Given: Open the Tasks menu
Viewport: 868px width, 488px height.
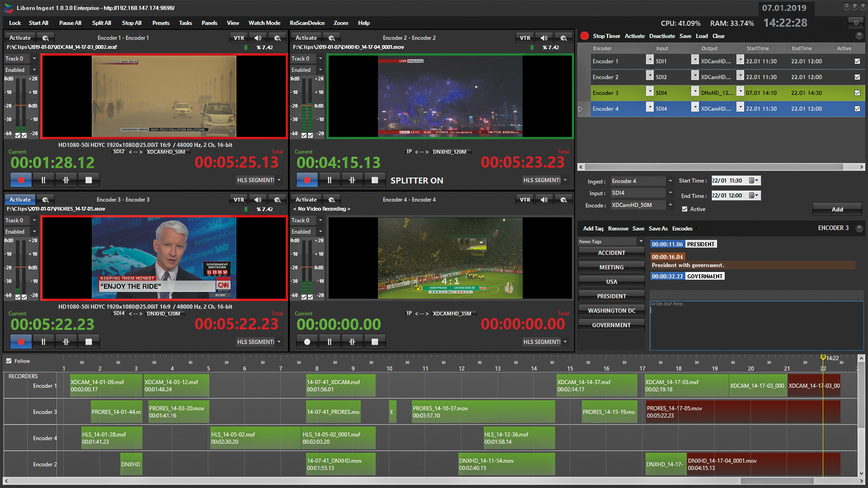Looking at the screenshot, I should (185, 23).
